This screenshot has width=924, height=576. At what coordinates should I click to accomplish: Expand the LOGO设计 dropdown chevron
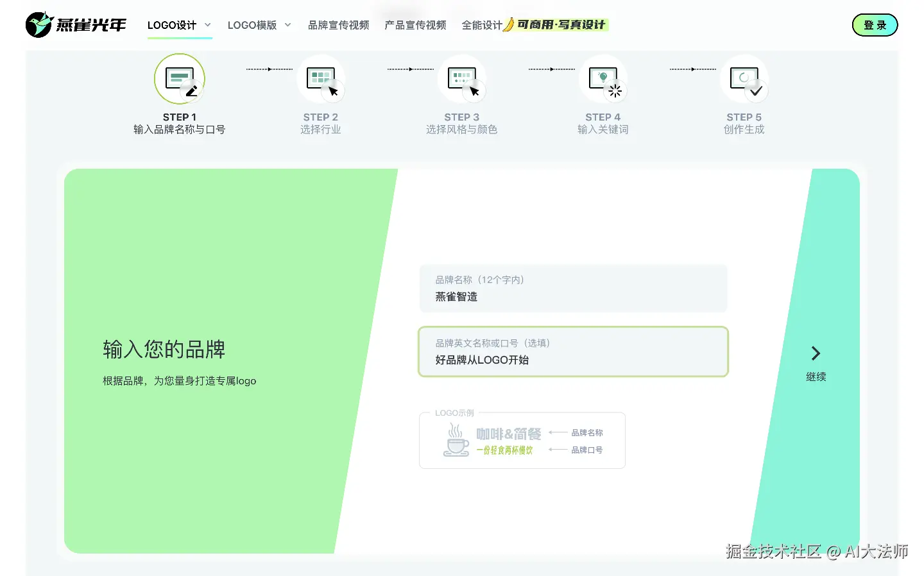(x=207, y=25)
